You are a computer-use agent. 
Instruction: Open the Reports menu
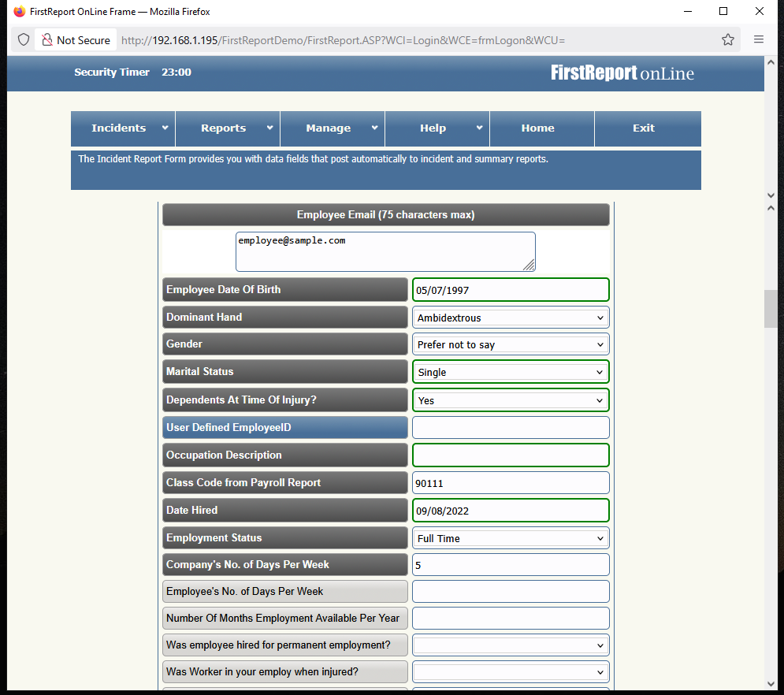click(228, 128)
